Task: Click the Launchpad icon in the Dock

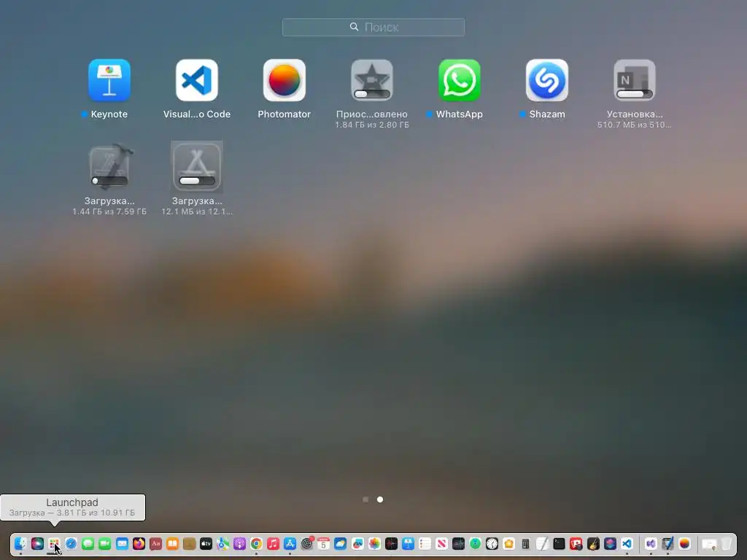Action: click(x=54, y=543)
